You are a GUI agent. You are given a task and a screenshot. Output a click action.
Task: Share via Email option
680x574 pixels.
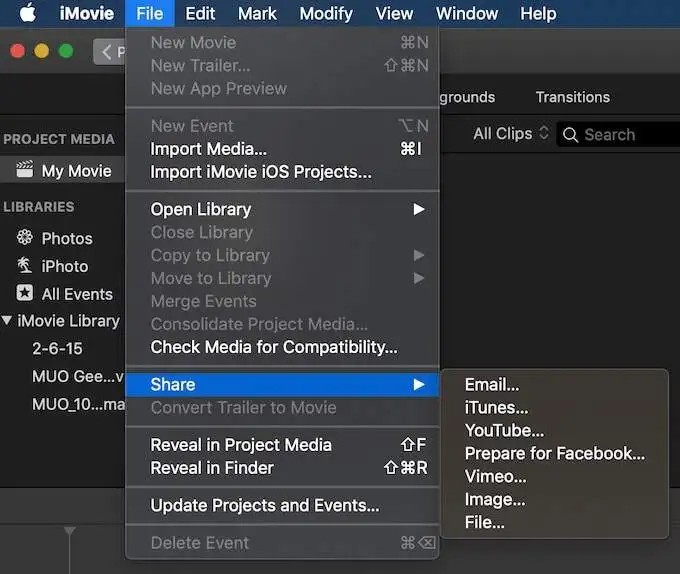[554, 385]
